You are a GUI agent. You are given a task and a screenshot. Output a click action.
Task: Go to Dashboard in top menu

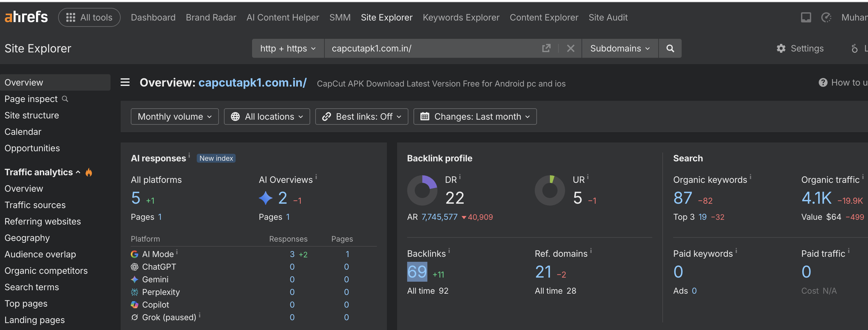[x=153, y=17]
